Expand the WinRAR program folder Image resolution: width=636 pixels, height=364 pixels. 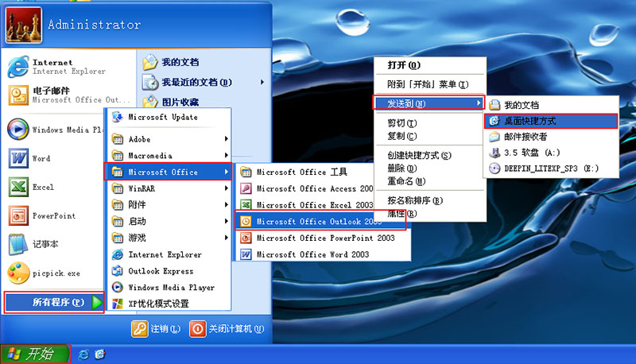click(169, 188)
